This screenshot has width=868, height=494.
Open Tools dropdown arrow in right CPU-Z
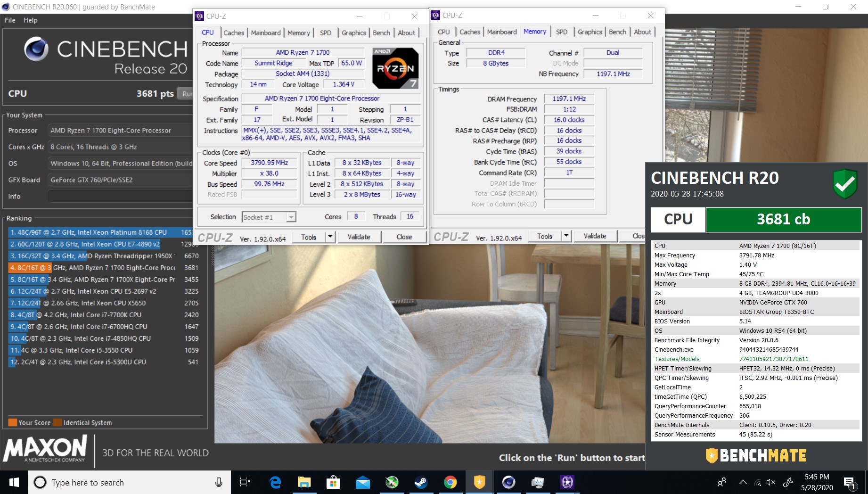coord(566,236)
